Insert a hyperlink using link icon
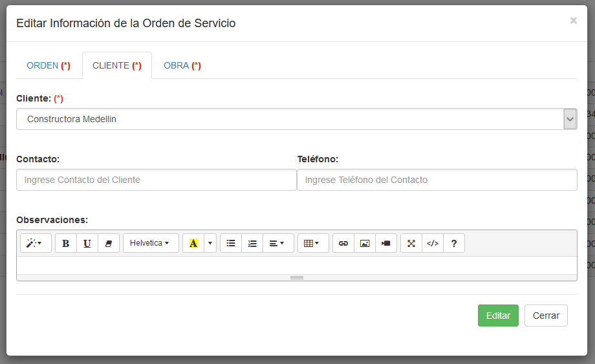 343,244
